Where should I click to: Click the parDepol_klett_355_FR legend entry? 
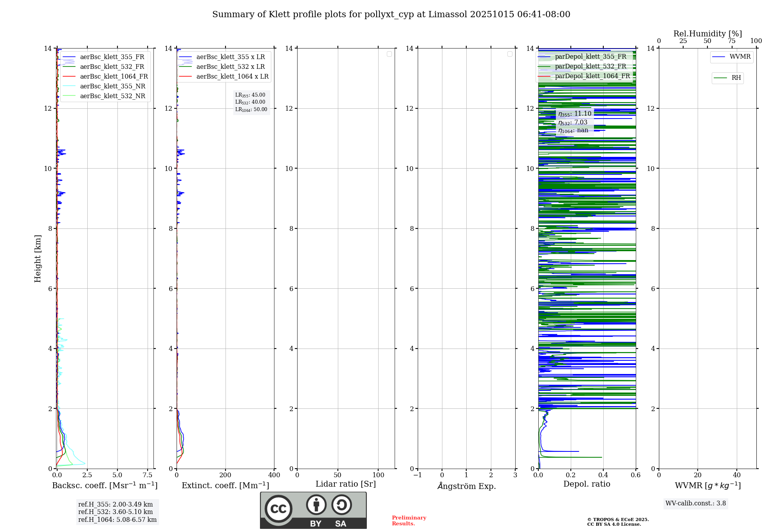click(x=590, y=57)
